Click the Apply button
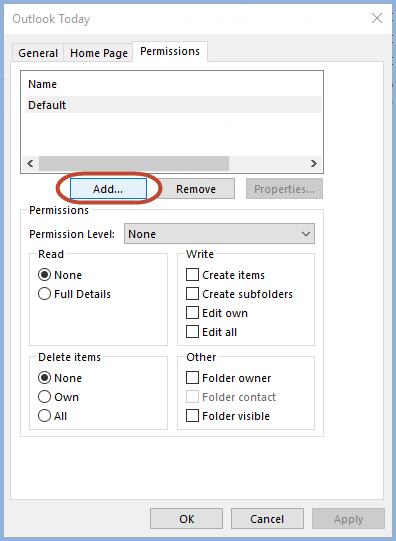This screenshot has height=541, width=396. pyautogui.click(x=348, y=519)
